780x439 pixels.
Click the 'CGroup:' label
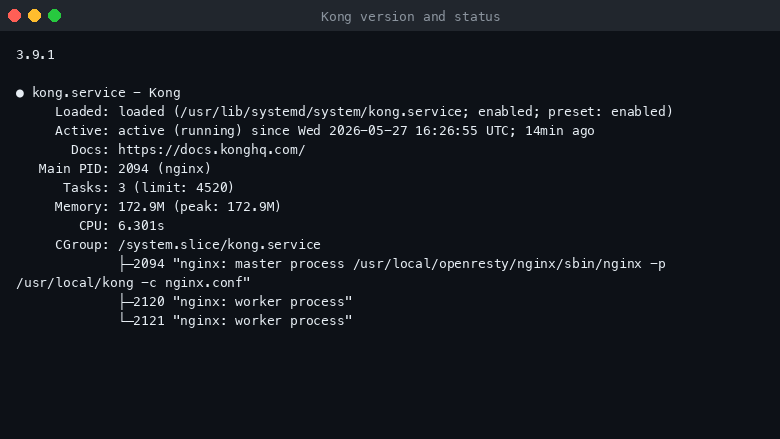[82, 245]
